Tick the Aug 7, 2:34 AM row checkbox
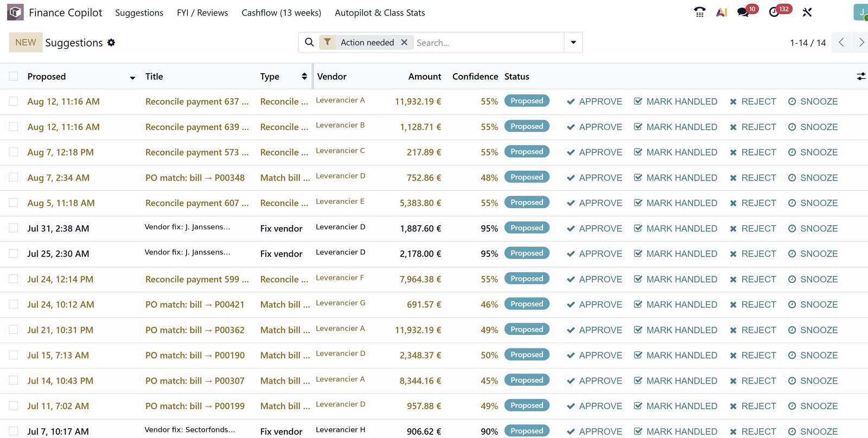 pos(14,178)
